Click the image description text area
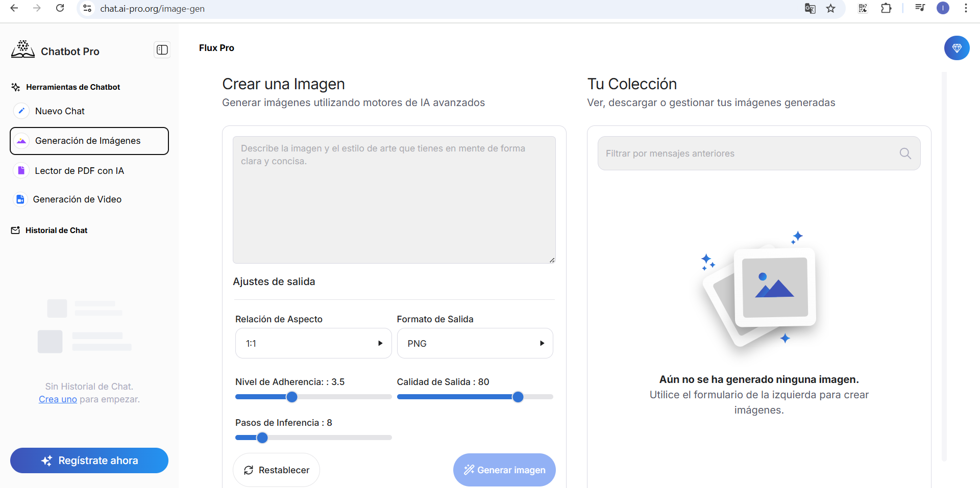Viewport: 980px width, 488px height. point(394,199)
